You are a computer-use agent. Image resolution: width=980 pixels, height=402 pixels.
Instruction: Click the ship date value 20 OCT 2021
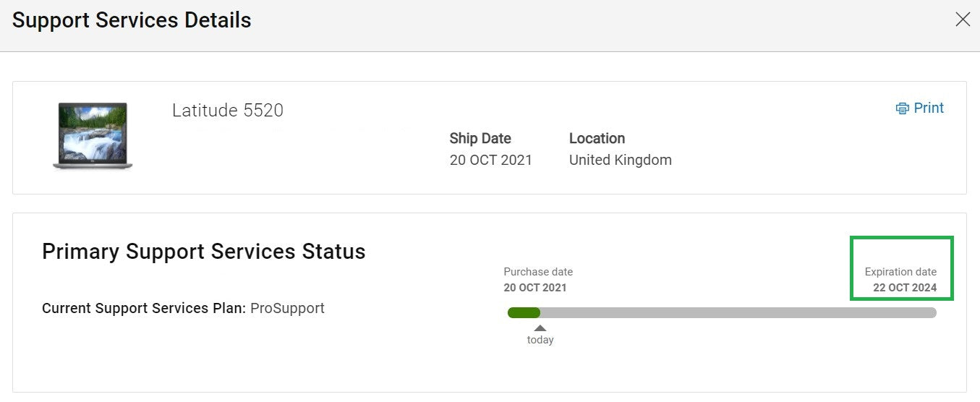tap(490, 160)
